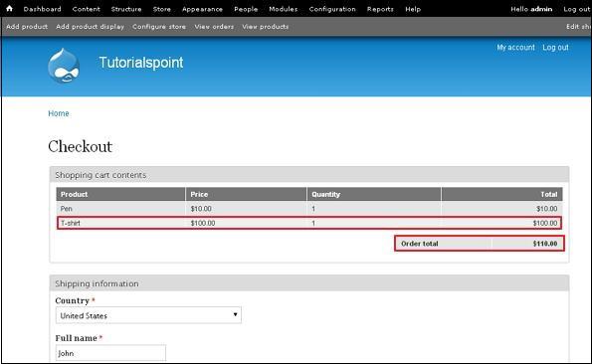Click Log out in the blue header
This screenshot has height=364, width=592.
pyautogui.click(x=555, y=48)
